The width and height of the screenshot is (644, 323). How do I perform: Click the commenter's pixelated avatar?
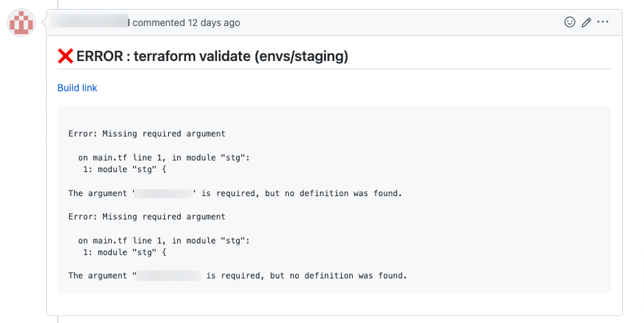pyautogui.click(x=21, y=23)
